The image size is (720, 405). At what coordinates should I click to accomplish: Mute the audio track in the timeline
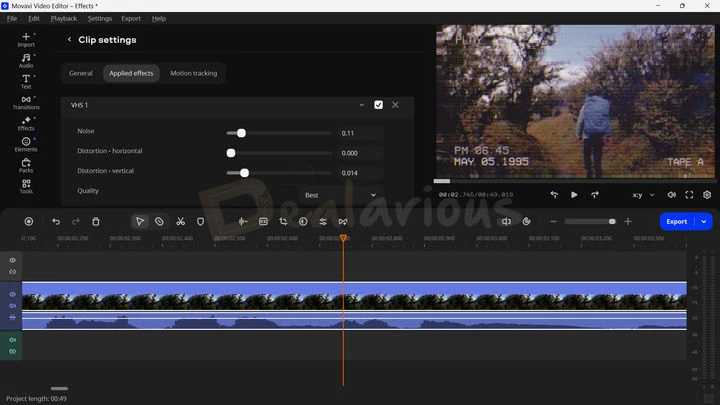pos(13,340)
